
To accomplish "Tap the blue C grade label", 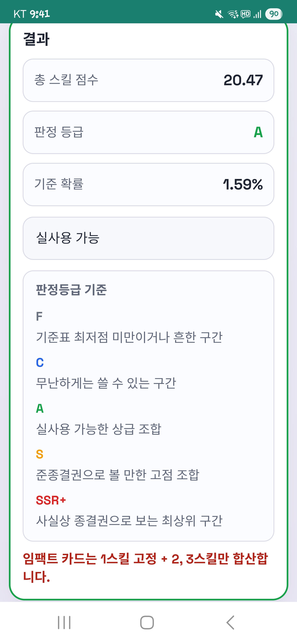I will click(x=40, y=362).
